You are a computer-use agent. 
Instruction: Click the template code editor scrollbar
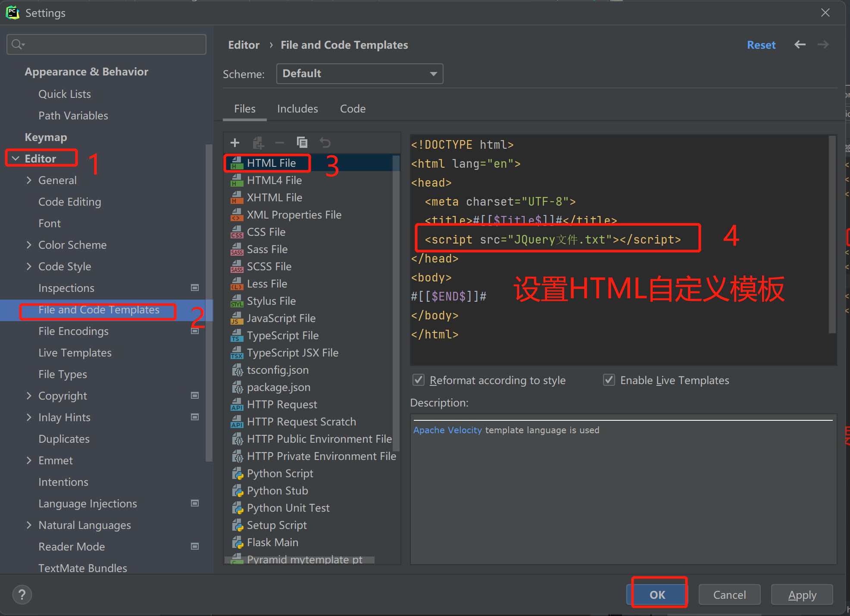click(x=832, y=235)
